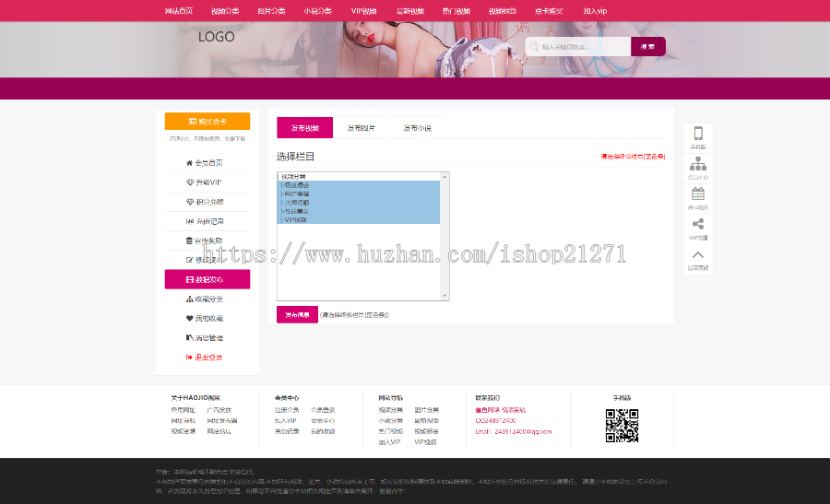Open footer link 充值记录

(287, 431)
